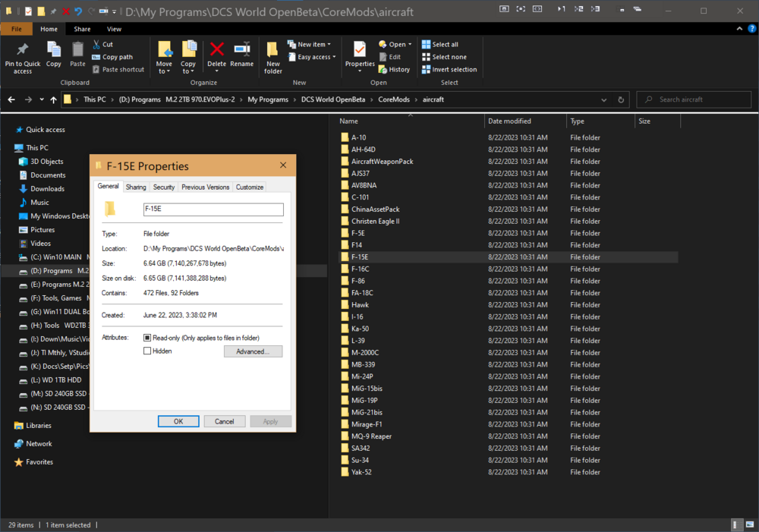The image size is (759, 532).
Task: Expand the address bar history dropdown
Action: [x=604, y=99]
